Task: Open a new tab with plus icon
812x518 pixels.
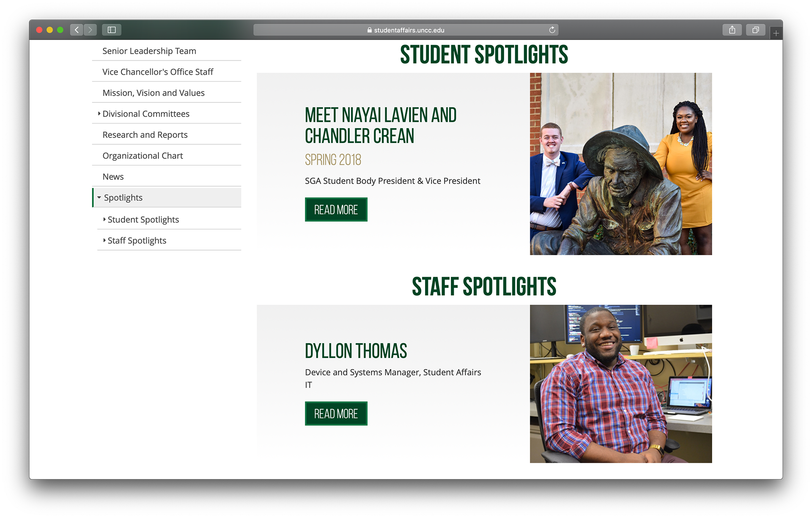Action: (776, 33)
